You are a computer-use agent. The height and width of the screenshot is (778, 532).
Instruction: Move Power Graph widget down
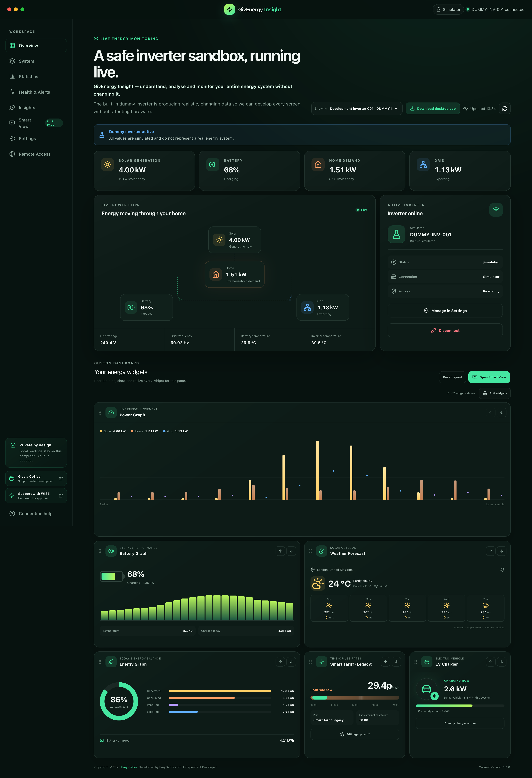click(x=502, y=413)
